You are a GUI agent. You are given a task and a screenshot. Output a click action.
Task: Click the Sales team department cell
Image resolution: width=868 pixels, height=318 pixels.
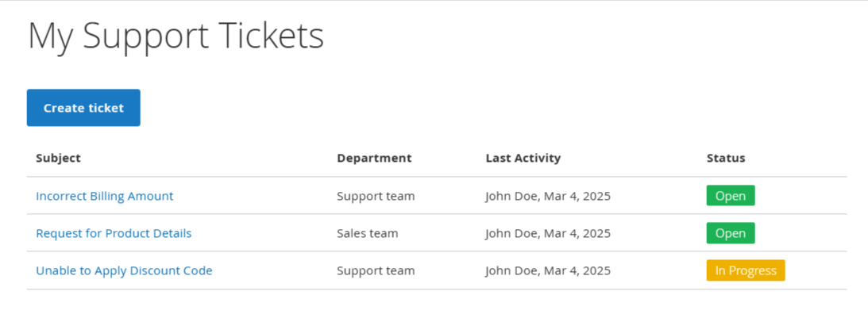point(368,233)
